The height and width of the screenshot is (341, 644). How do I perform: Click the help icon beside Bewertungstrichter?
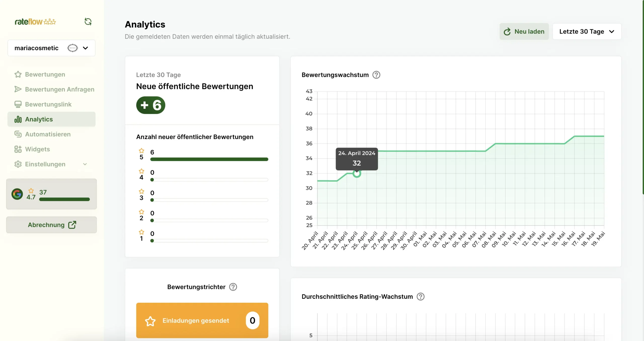233,287
